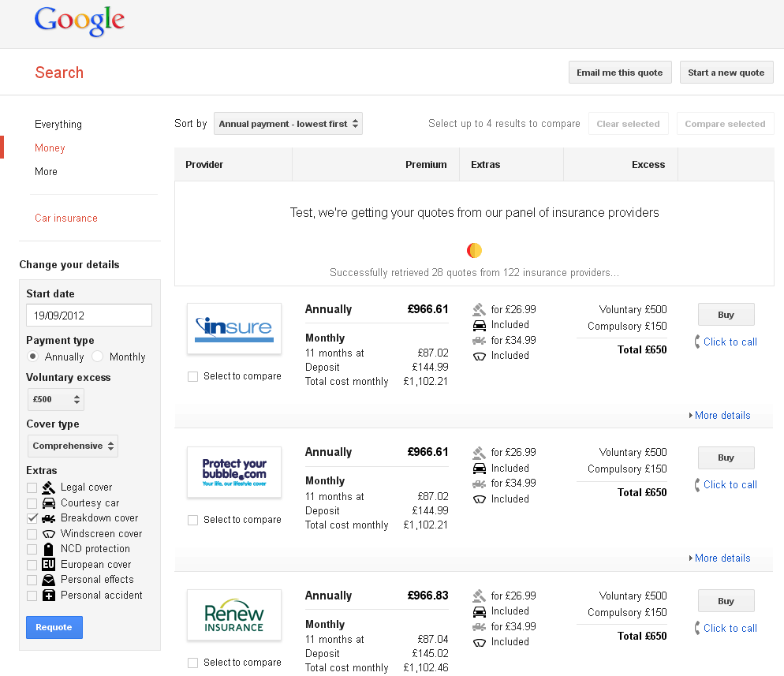Click the Requote button
Image resolution: width=784 pixels, height=676 pixels.
click(54, 628)
